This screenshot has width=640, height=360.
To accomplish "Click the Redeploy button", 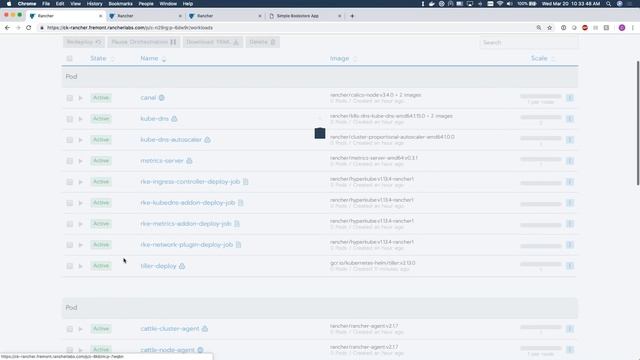I will (84, 42).
